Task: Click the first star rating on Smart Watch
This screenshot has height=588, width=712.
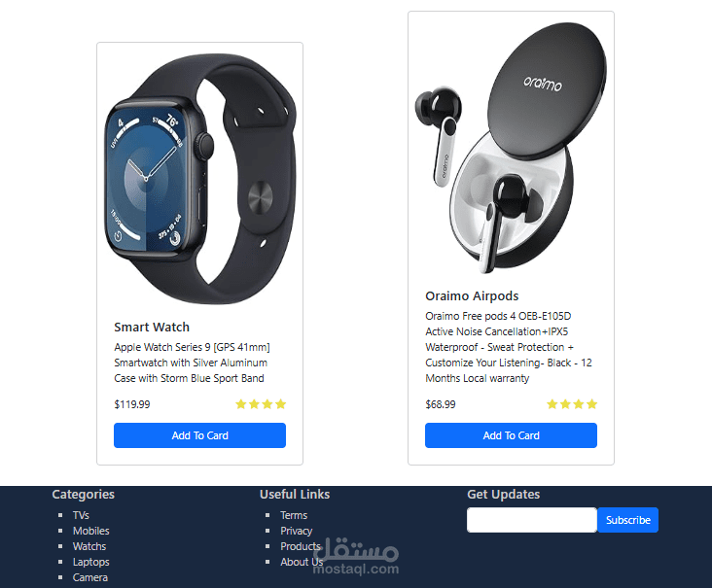Action: 241,404
